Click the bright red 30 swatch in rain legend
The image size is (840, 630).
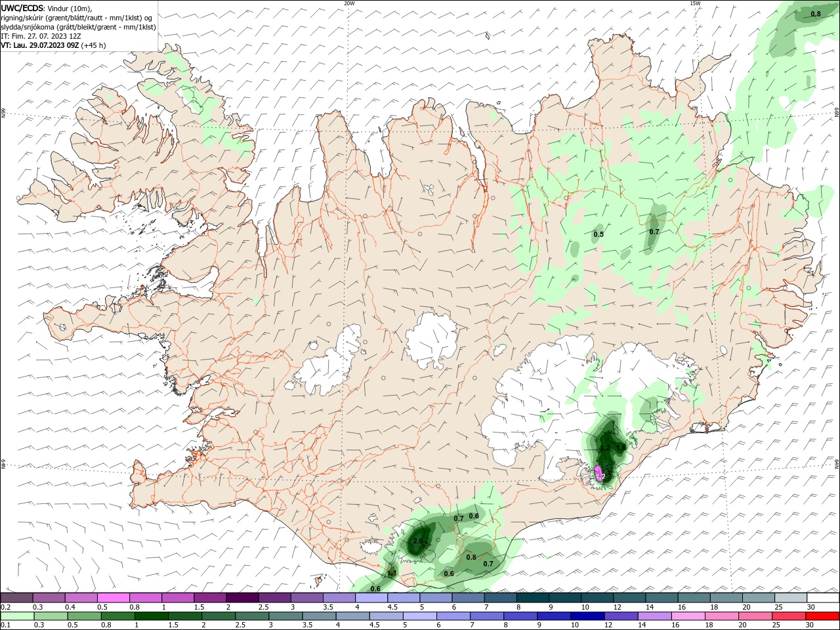point(823,616)
